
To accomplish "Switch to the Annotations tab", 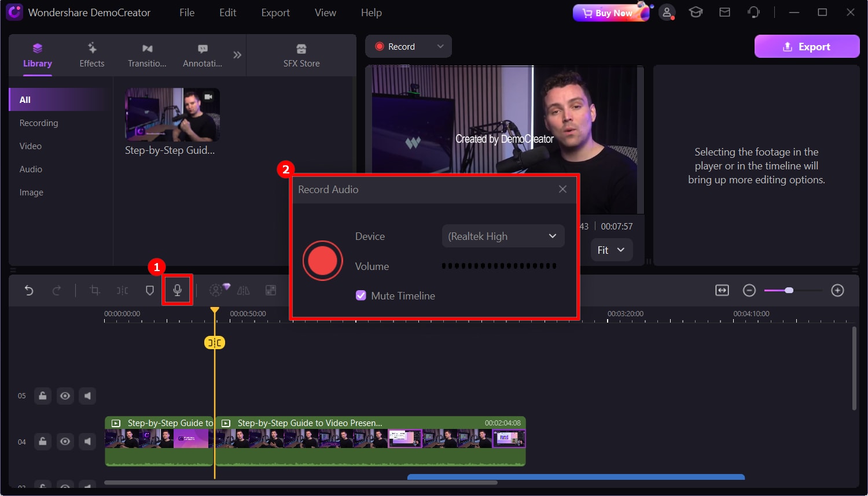I will [203, 55].
